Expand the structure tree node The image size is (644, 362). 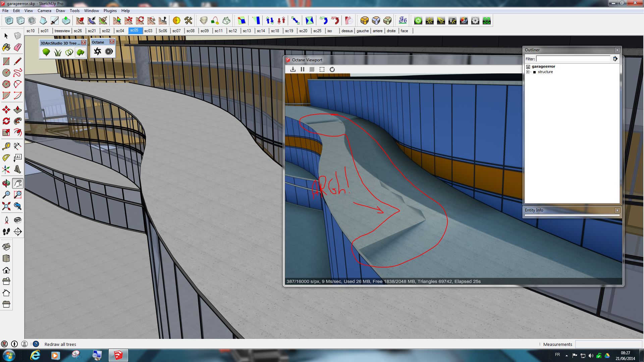click(x=528, y=72)
